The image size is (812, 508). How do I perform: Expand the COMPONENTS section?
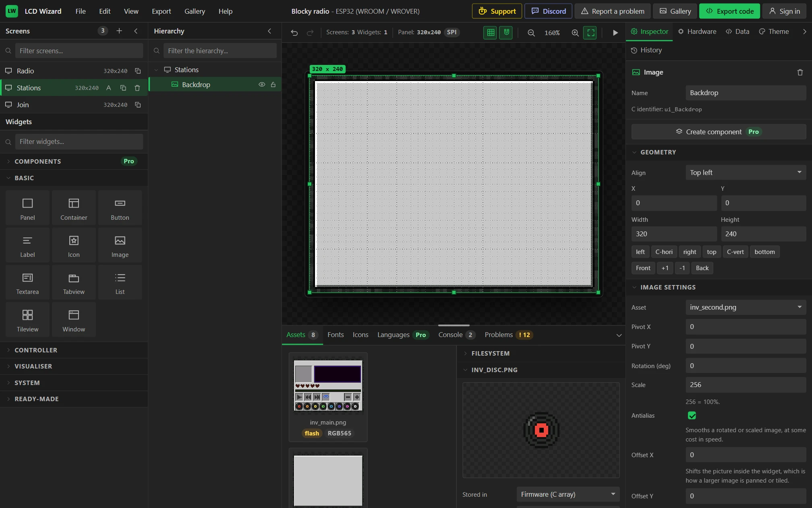(x=74, y=161)
